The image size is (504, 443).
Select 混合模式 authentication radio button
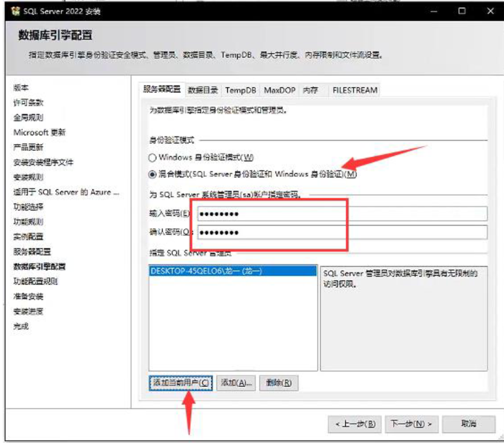point(152,174)
